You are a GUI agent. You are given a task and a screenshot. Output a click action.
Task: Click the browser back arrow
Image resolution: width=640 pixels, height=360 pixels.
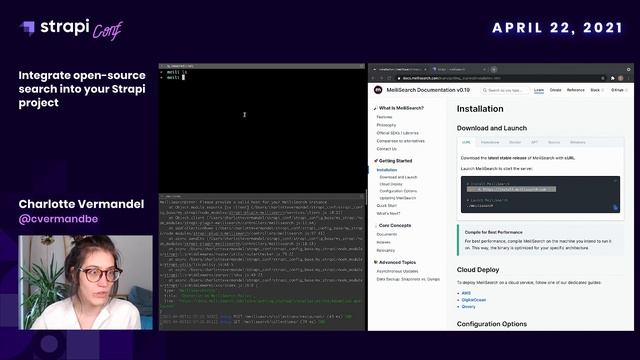[x=373, y=78]
